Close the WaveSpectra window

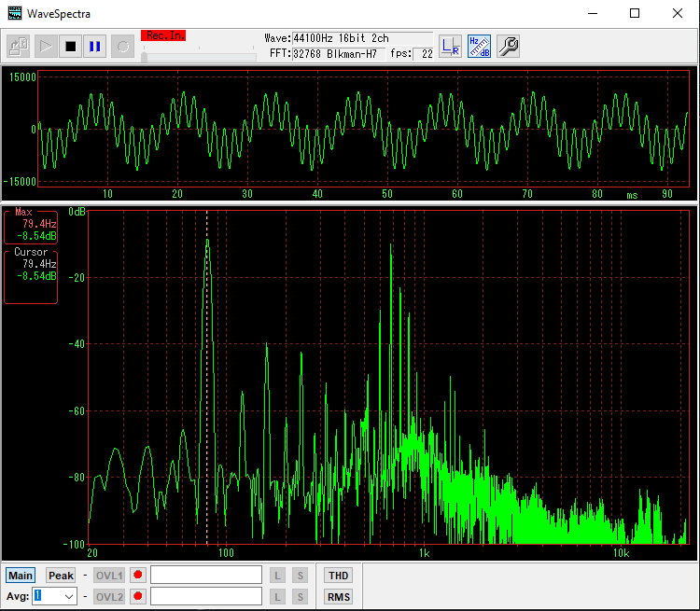678,13
